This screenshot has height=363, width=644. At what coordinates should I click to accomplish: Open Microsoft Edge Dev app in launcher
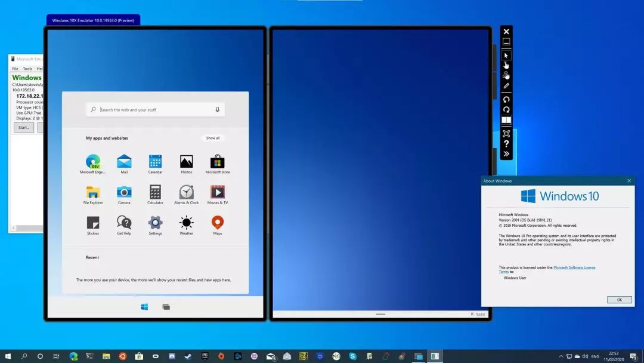tap(93, 164)
